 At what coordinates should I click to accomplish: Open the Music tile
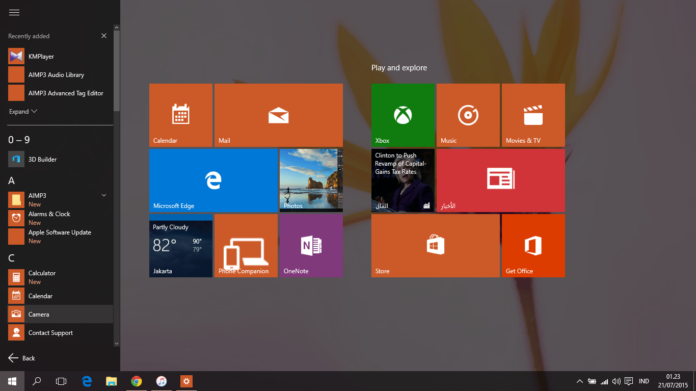click(x=468, y=115)
